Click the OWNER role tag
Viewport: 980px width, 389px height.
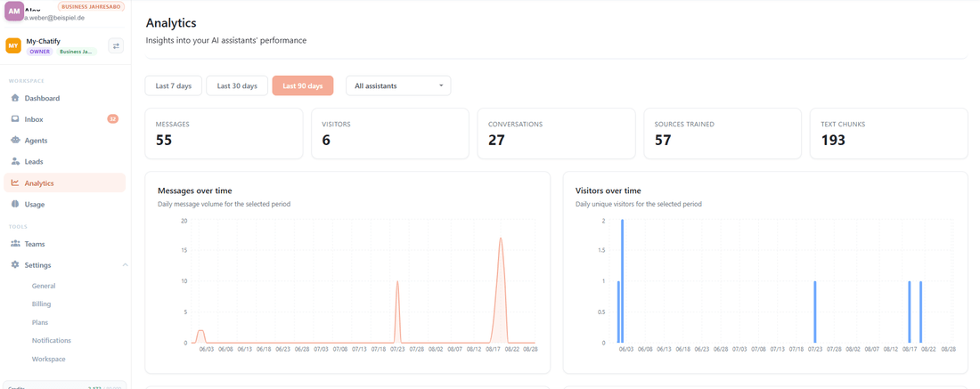pos(40,52)
